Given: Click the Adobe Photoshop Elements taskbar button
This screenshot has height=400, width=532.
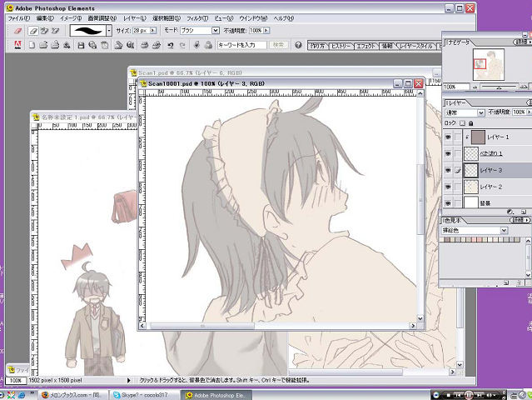Looking at the screenshot, I should [216, 395].
